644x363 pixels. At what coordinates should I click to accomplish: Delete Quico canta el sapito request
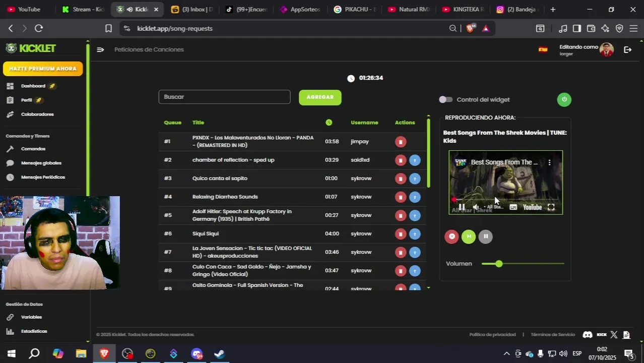point(400,178)
